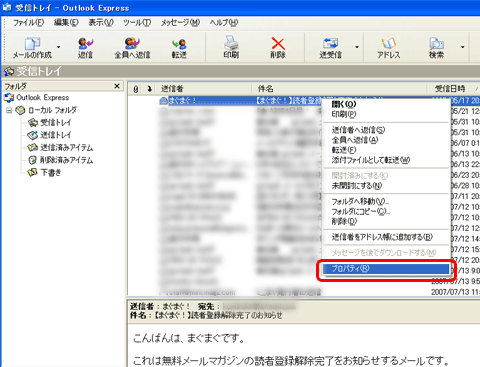
Task: Click the 送信済みアイテム folder icon
Action: point(33,147)
